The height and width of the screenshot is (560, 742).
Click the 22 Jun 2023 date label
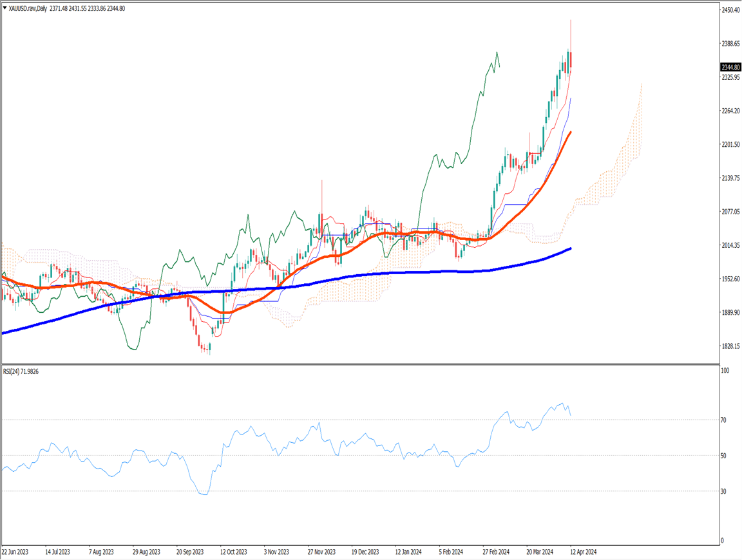coord(15,552)
